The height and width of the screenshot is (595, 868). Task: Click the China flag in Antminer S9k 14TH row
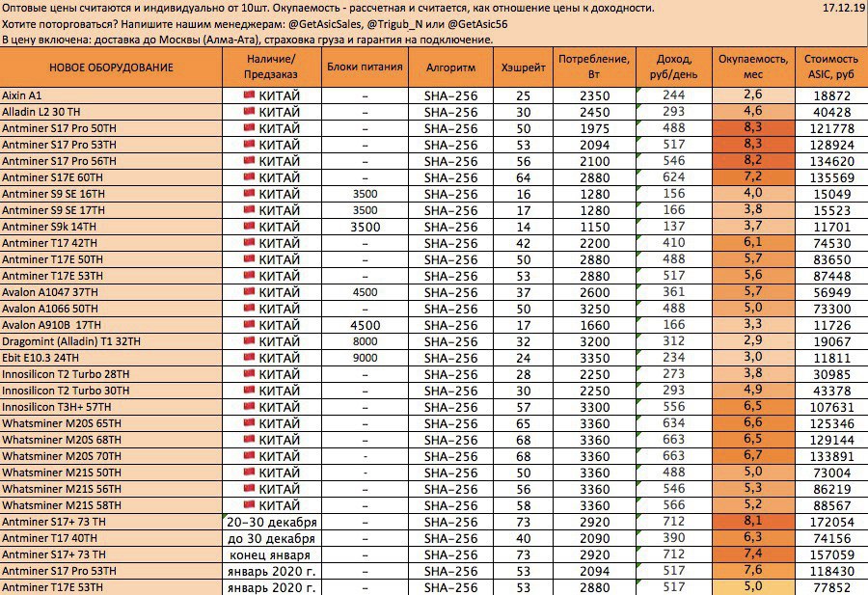click(x=249, y=226)
